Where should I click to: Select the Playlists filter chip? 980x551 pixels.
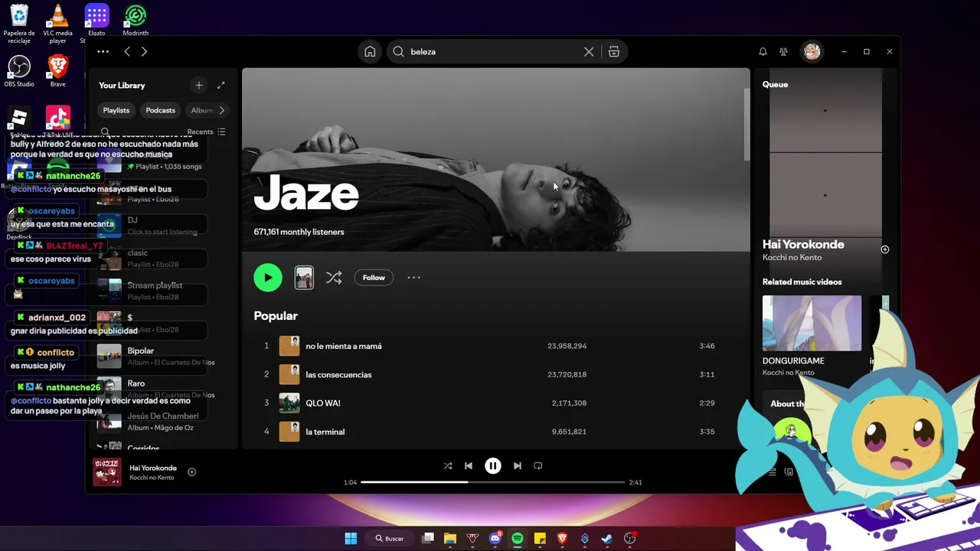tap(116, 110)
